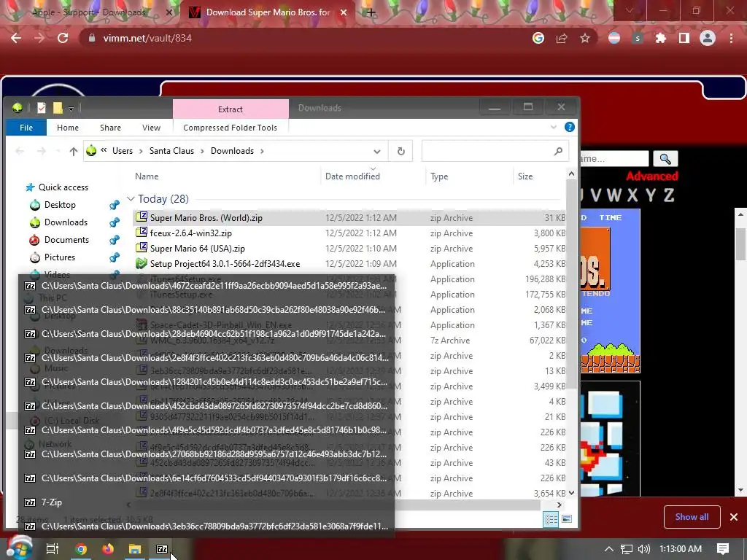Screen dimensions: 747x560
Task: Select the Compressed Folder Tools tab
Action: pos(230,128)
